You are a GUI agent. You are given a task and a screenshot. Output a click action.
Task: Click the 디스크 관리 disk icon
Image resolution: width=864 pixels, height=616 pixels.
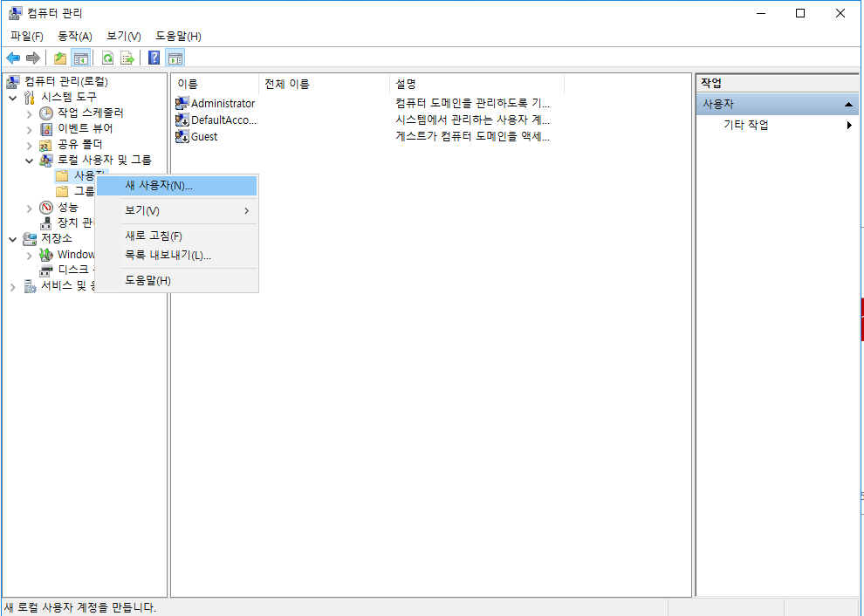click(46, 270)
